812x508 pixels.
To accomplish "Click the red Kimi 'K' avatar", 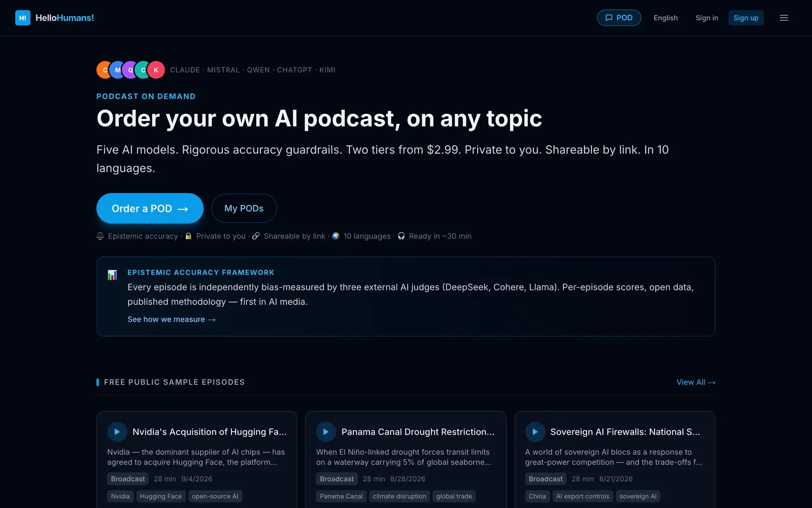I will (156, 70).
